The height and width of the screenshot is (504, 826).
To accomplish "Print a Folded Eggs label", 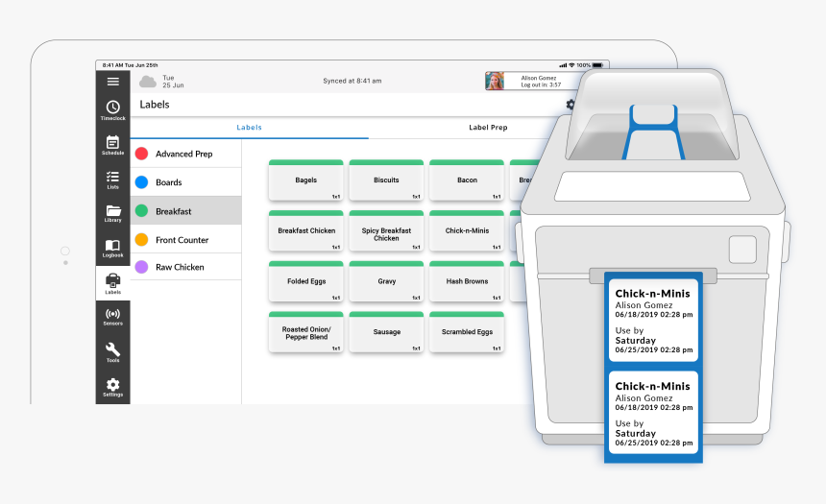I will click(306, 281).
